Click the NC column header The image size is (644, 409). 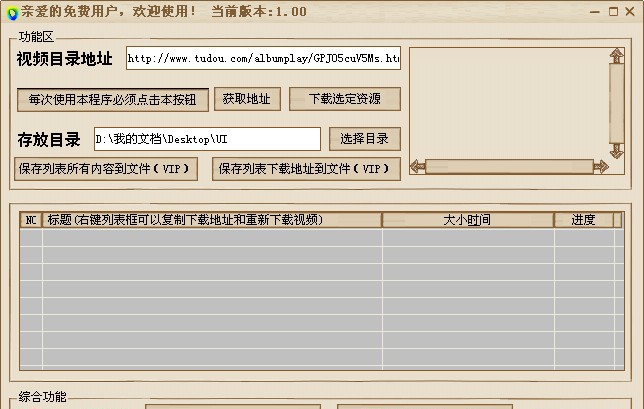pyautogui.click(x=31, y=220)
